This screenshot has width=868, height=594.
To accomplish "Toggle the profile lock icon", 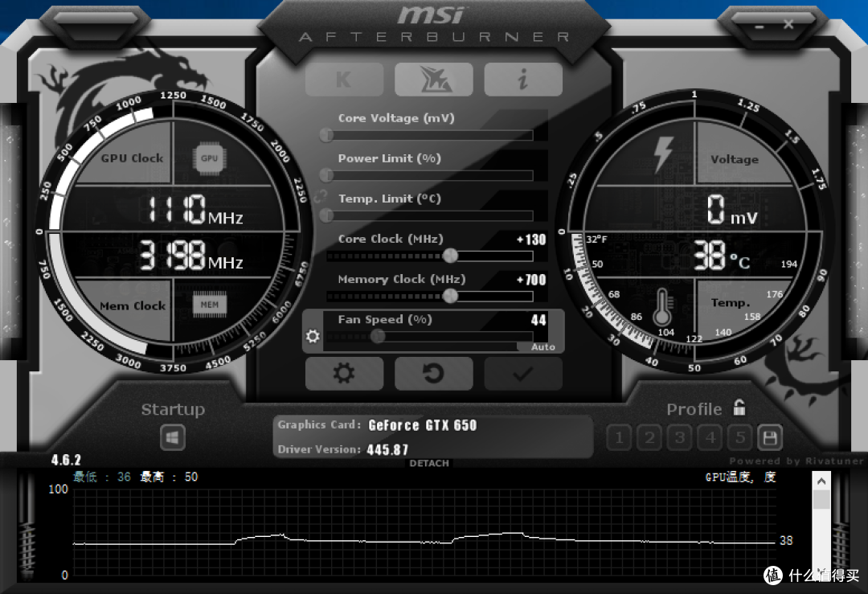I will tap(739, 408).
